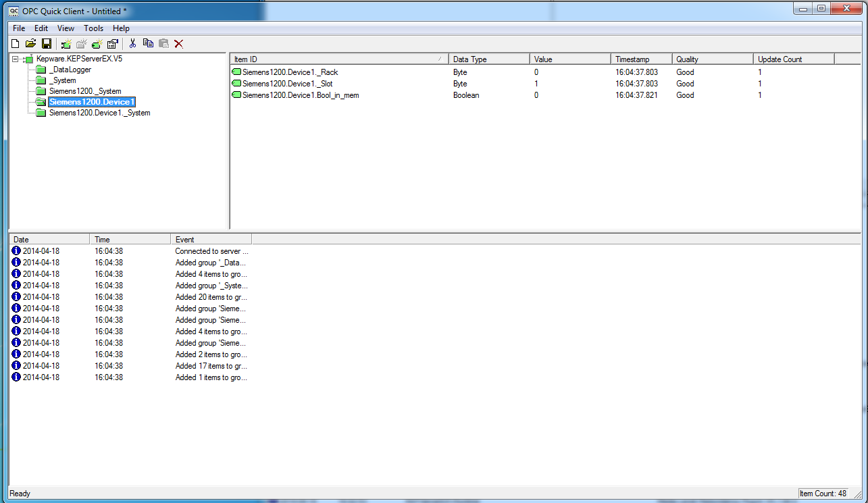Delete the selection with the red X icon
This screenshot has width=868, height=503.
pos(179,44)
